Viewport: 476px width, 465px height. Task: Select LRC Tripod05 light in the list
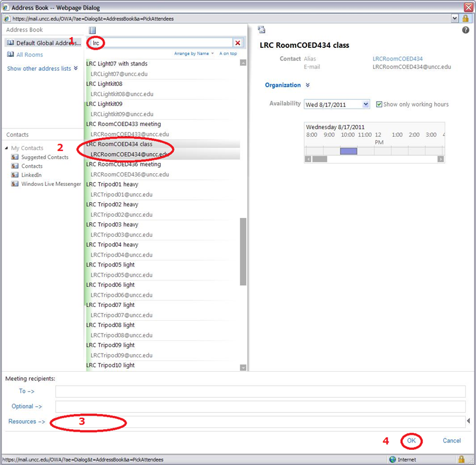pos(111,265)
